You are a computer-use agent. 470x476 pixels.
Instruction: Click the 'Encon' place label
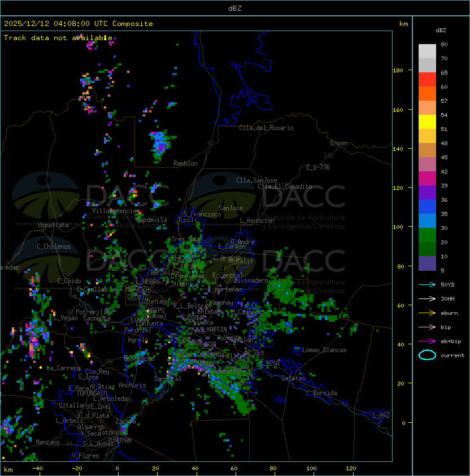click(x=339, y=143)
